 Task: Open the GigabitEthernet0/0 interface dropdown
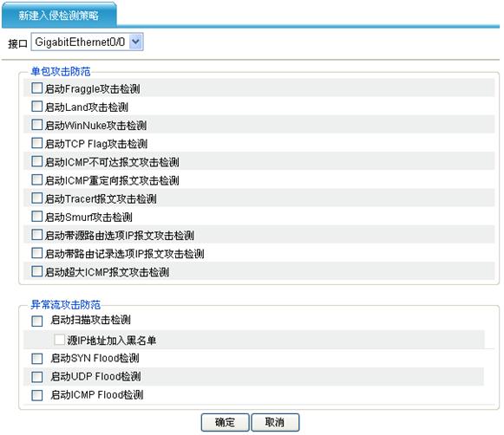(87, 42)
